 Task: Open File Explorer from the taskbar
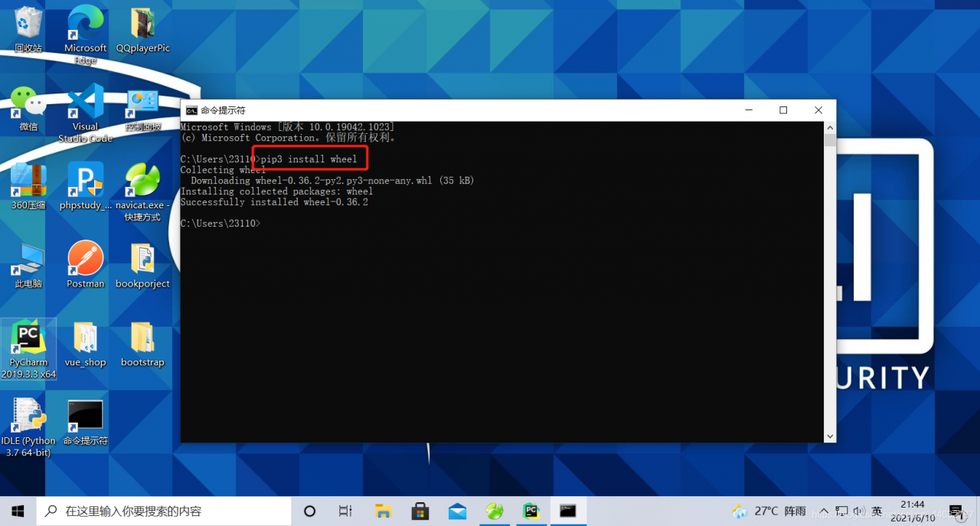(x=383, y=511)
